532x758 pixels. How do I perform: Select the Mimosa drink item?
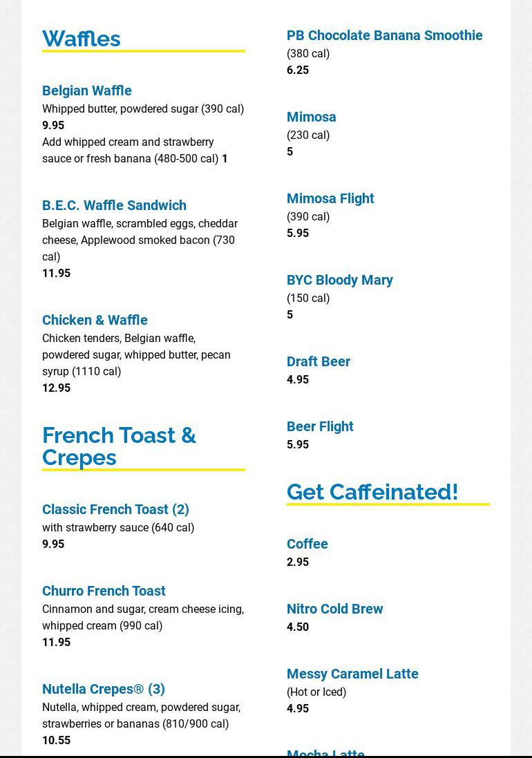311,117
